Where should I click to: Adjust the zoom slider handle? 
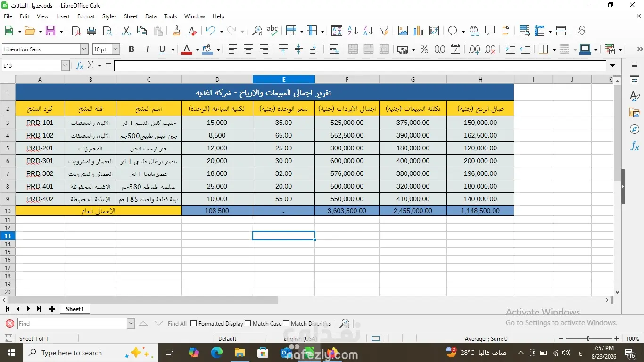coord(588,338)
